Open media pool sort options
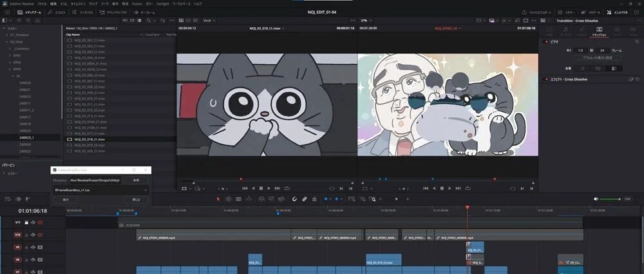Screen dimensions: 644x274 [163, 20]
